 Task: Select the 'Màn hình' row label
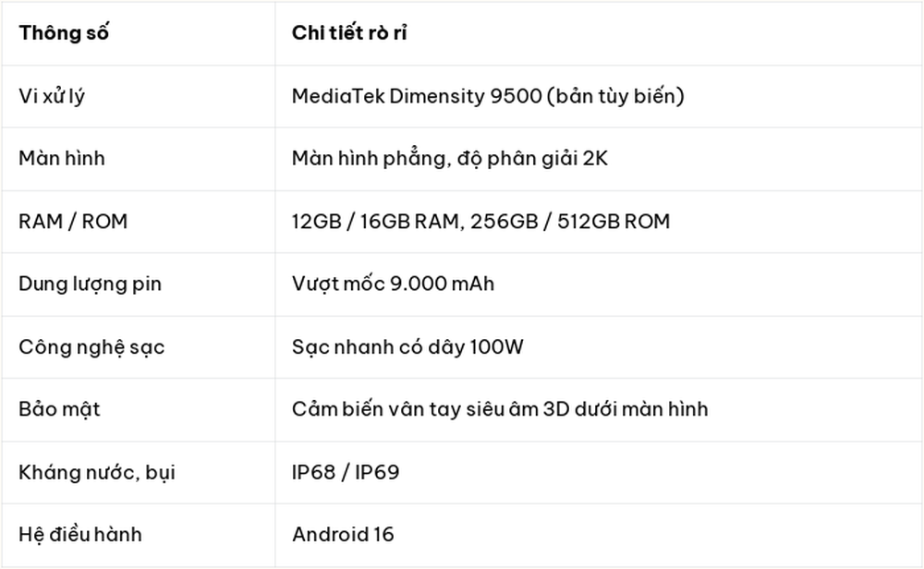coord(62,159)
